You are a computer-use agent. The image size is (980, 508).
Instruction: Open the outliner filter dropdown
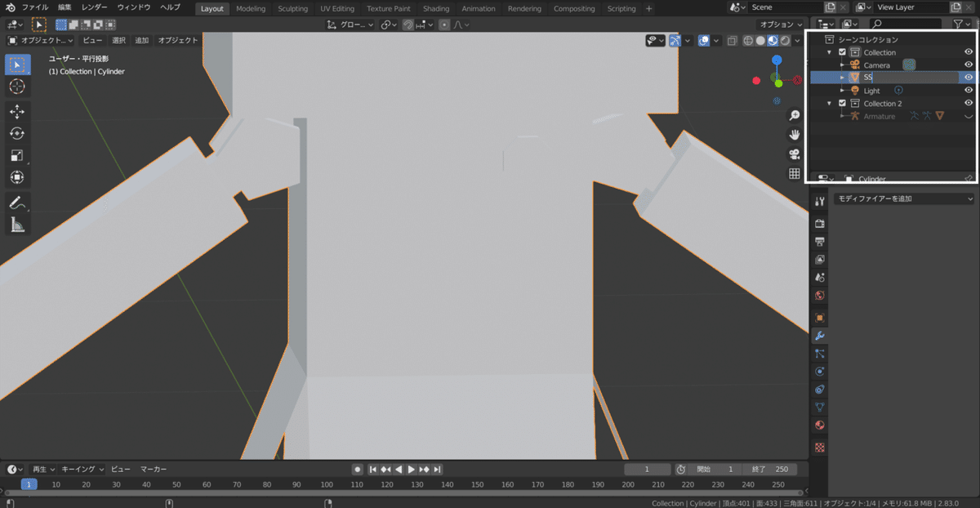(x=962, y=25)
